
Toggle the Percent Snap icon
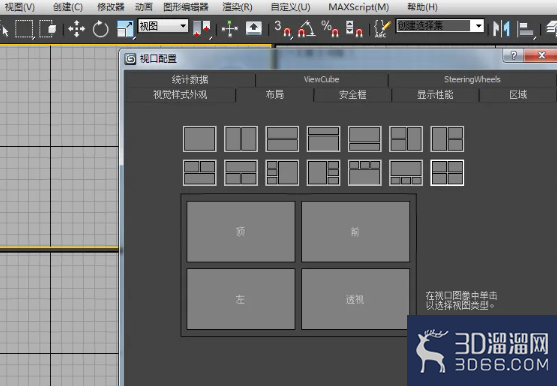(330, 29)
